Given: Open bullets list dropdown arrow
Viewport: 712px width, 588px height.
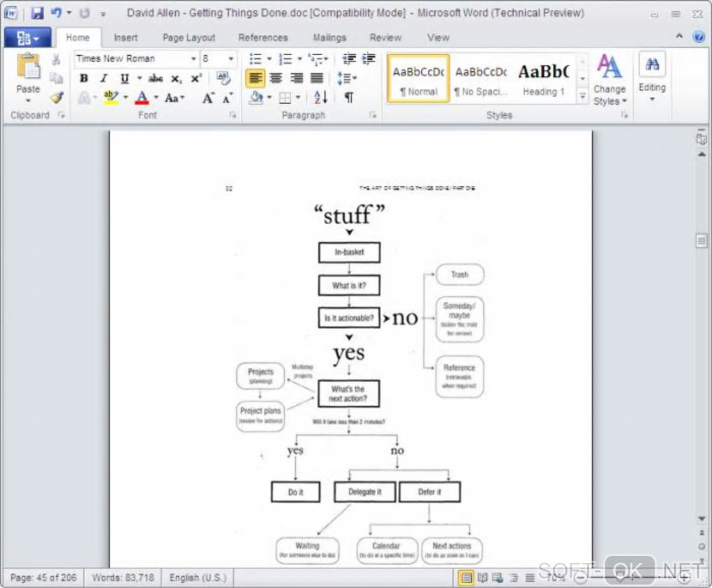Looking at the screenshot, I should [269, 59].
